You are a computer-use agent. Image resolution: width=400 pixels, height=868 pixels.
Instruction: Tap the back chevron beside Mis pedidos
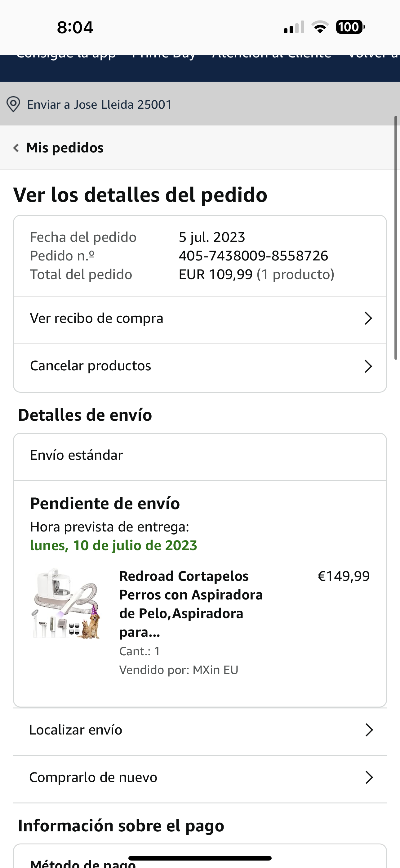[16, 148]
